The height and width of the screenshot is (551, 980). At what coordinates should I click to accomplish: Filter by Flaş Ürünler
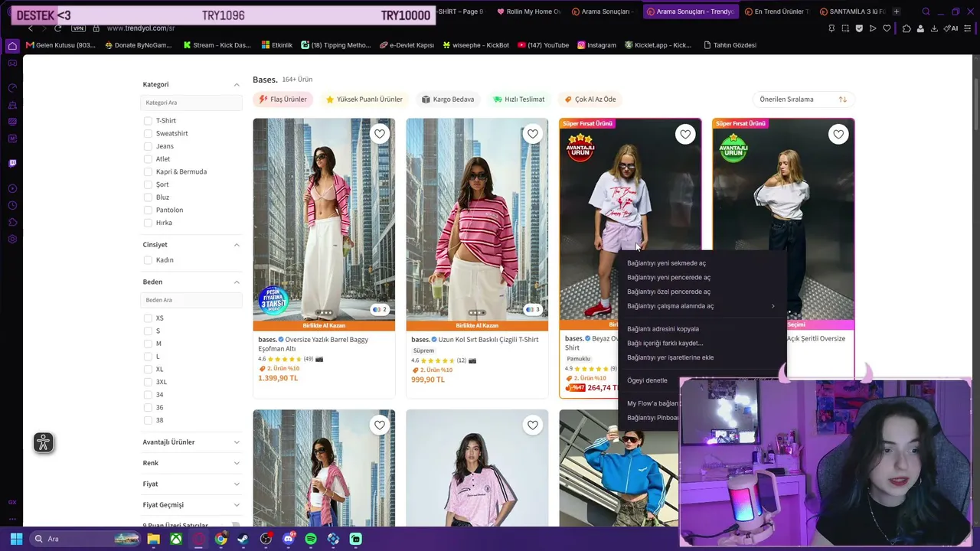click(283, 99)
